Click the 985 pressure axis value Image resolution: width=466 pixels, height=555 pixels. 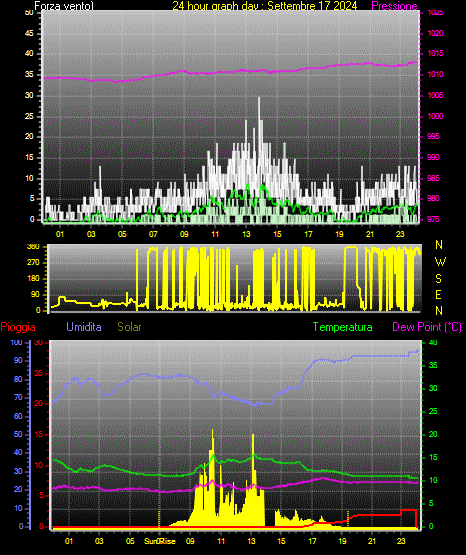click(433, 178)
